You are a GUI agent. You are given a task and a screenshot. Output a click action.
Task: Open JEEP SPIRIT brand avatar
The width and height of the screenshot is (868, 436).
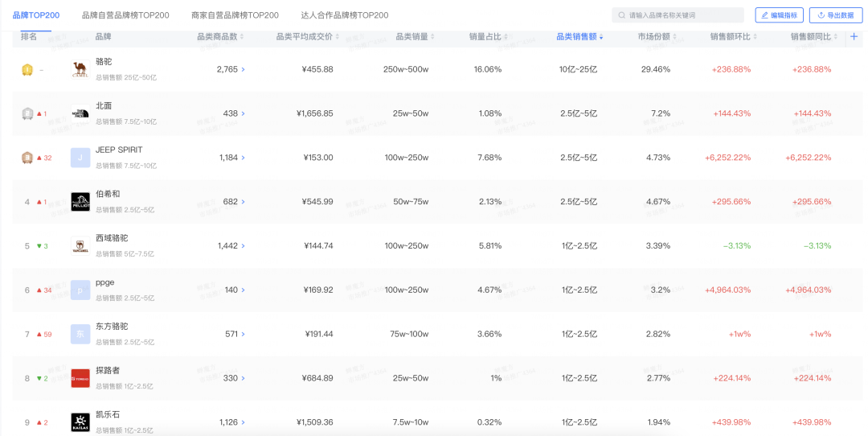tap(80, 158)
